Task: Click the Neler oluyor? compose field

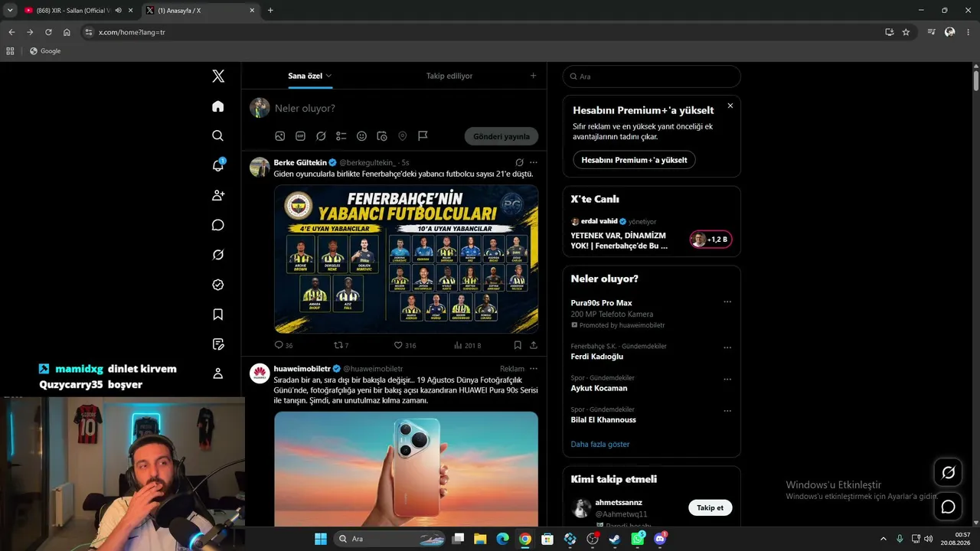Action: click(x=406, y=108)
